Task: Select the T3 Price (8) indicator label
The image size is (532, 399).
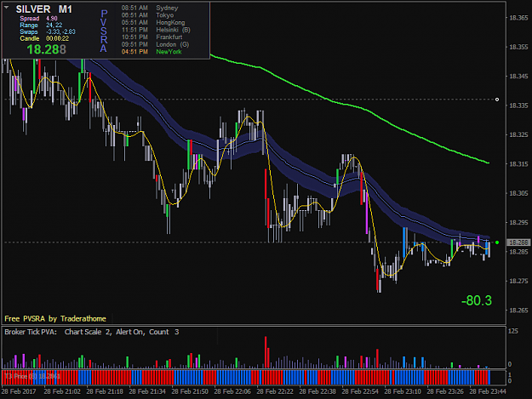Action: [32, 376]
